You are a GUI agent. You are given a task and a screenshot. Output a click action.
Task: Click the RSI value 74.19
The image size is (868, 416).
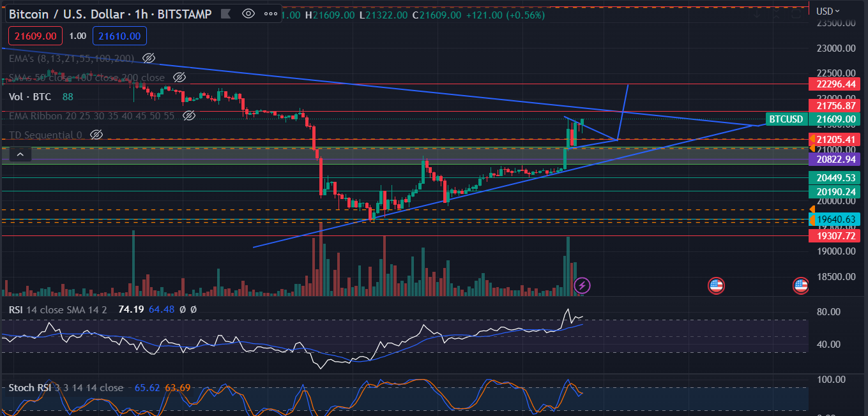point(131,309)
